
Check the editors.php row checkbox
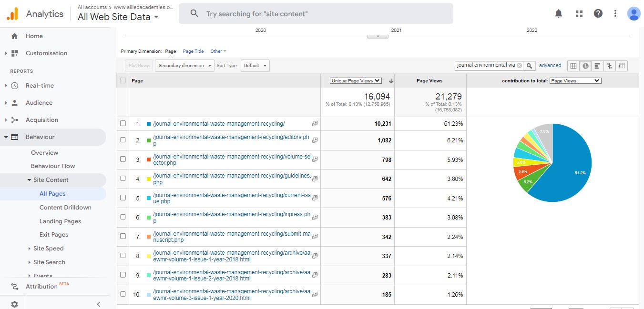click(123, 140)
